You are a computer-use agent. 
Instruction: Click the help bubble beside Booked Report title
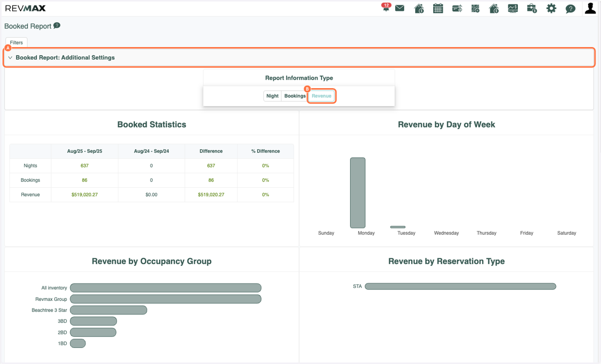tap(57, 26)
